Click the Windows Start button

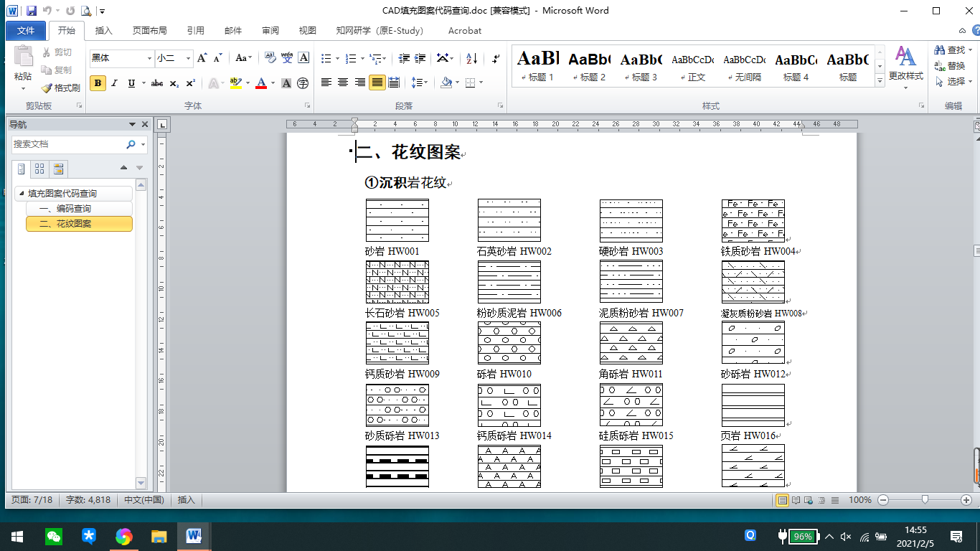[x=17, y=536]
